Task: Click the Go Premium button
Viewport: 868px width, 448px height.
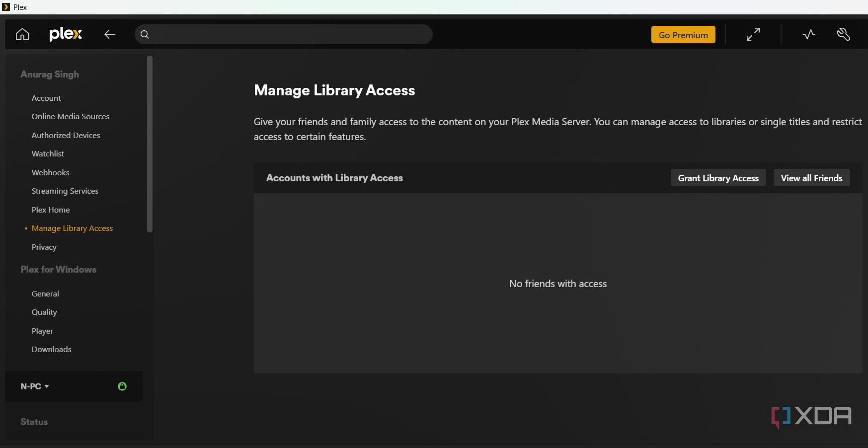Action: click(683, 35)
